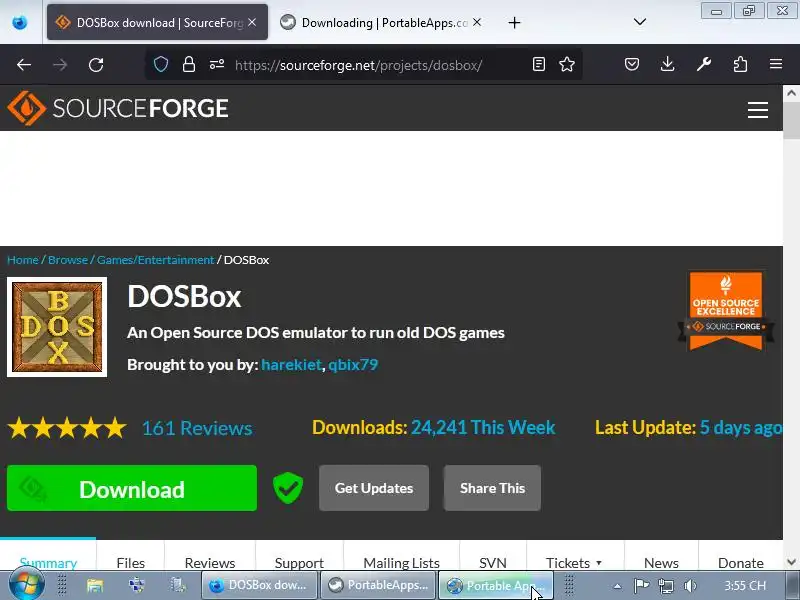This screenshot has width=800, height=600.
Task: Go to Browse breadcrumb link
Action: pos(68,260)
